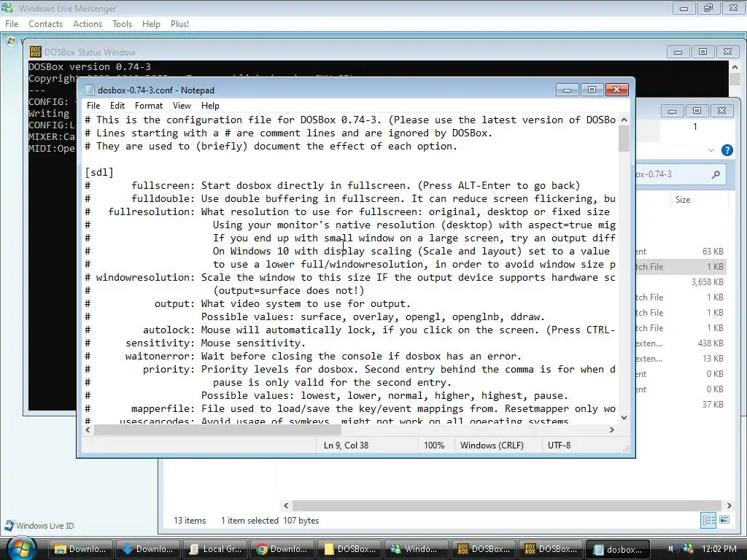The width and height of the screenshot is (747, 560).
Task: Click the 438 KB file size entry
Action: coord(711,343)
